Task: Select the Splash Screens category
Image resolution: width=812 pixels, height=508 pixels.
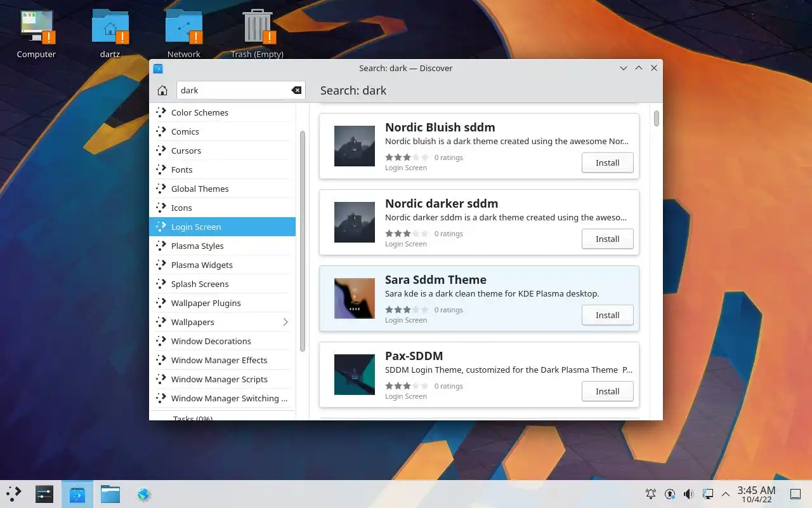Action: pos(222,284)
